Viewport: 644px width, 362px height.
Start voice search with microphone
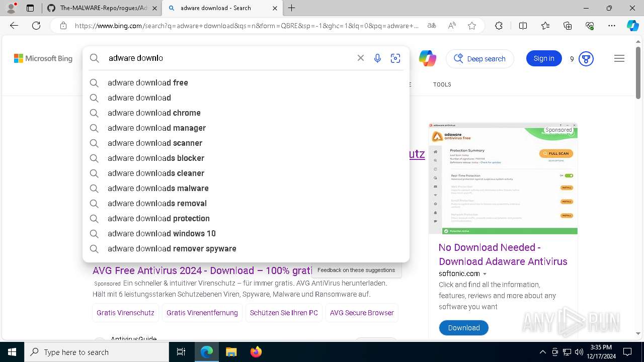pos(377,58)
